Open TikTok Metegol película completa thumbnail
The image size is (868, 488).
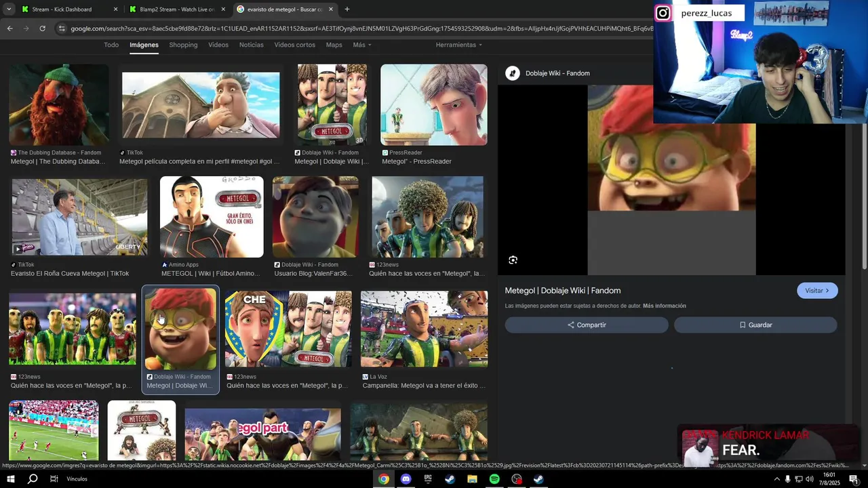coord(201,105)
